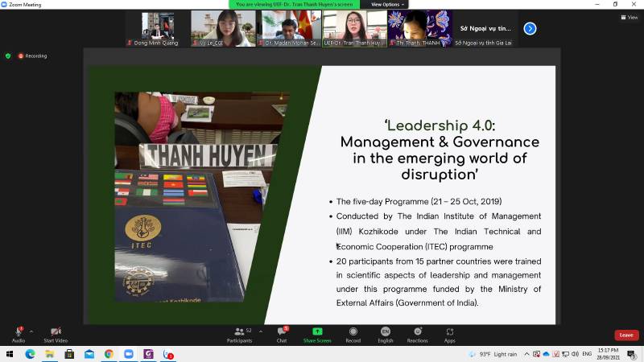The height and width of the screenshot is (362, 644).
Task: Expand the View Options dropdown
Action: [x=388, y=4]
